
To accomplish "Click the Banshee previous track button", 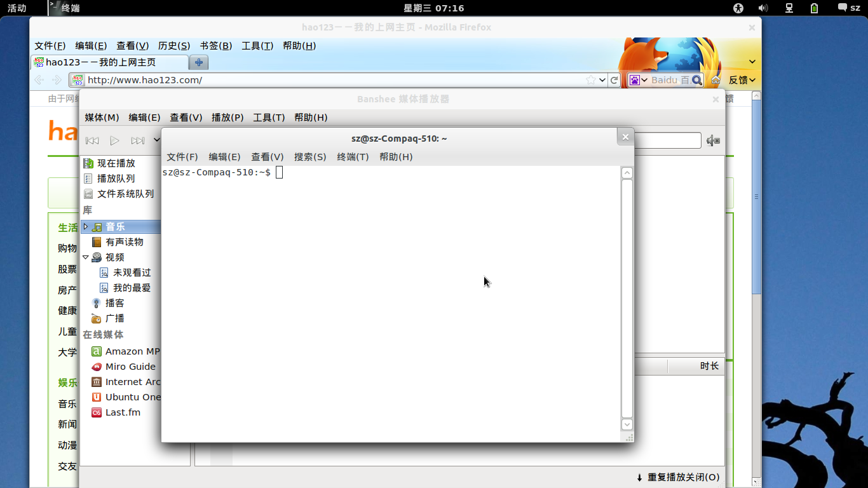I will coord(92,140).
